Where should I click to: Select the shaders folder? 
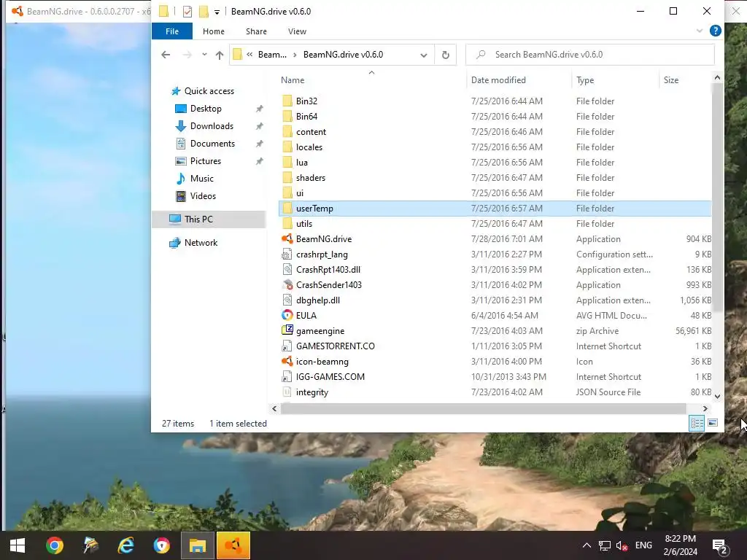pyautogui.click(x=311, y=178)
